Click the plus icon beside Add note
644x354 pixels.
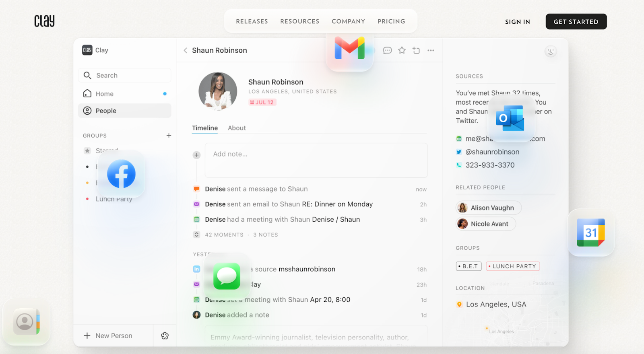click(x=196, y=155)
